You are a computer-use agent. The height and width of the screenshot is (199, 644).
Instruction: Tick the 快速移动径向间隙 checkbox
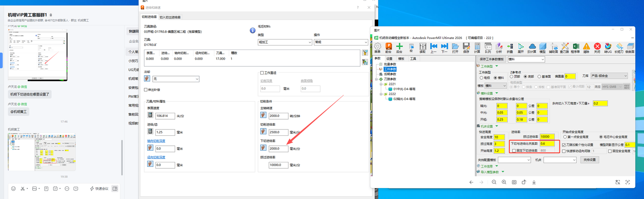click(x=564, y=151)
